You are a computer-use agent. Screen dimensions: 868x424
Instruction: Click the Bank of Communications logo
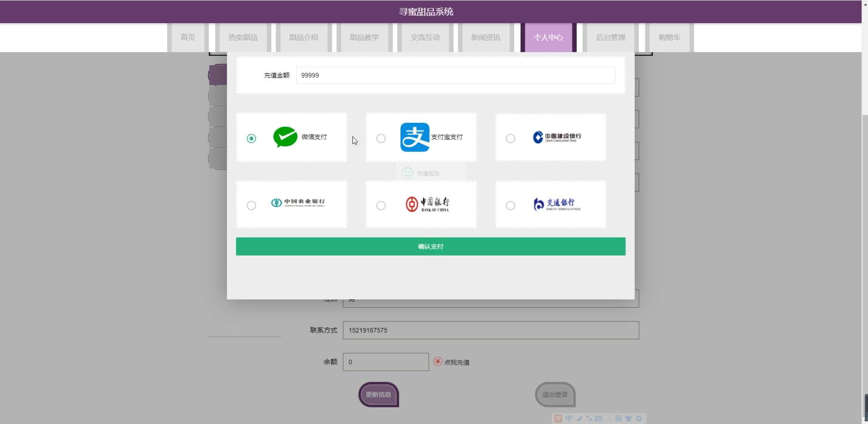pos(557,204)
